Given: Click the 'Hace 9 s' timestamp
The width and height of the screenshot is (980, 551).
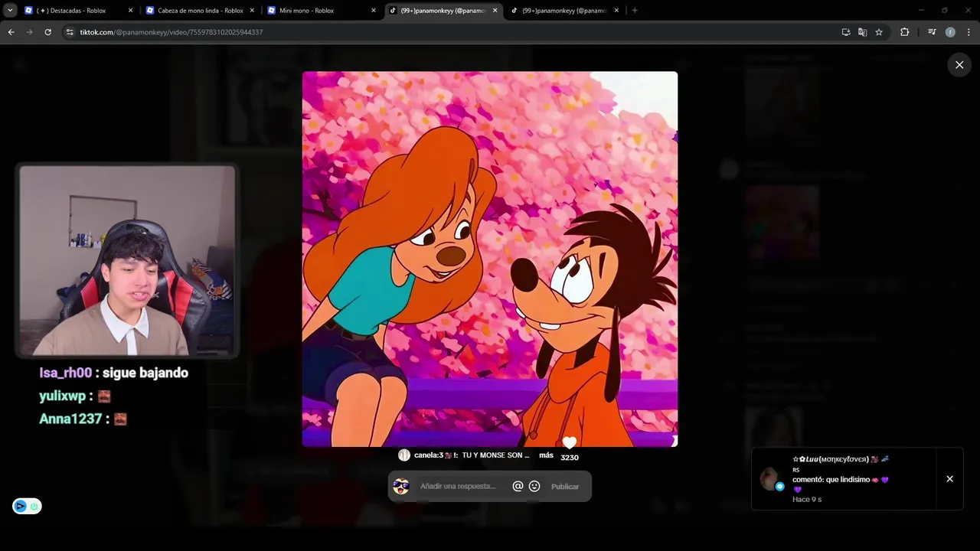Looking at the screenshot, I should [807, 500].
